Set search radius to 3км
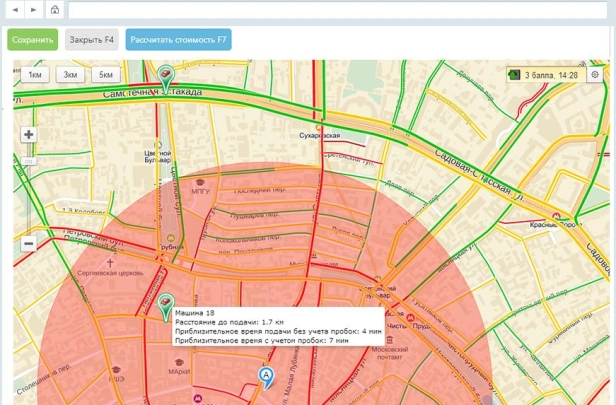 point(69,75)
